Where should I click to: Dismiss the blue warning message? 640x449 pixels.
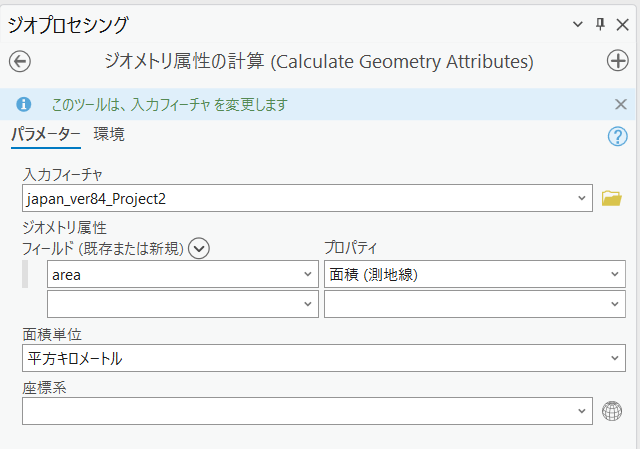620,104
